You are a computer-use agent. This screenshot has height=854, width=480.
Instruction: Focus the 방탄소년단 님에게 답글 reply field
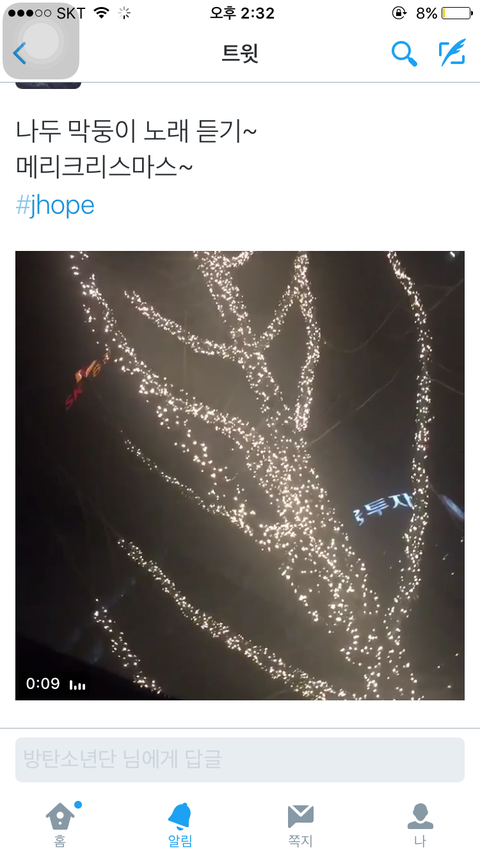pyautogui.click(x=240, y=760)
